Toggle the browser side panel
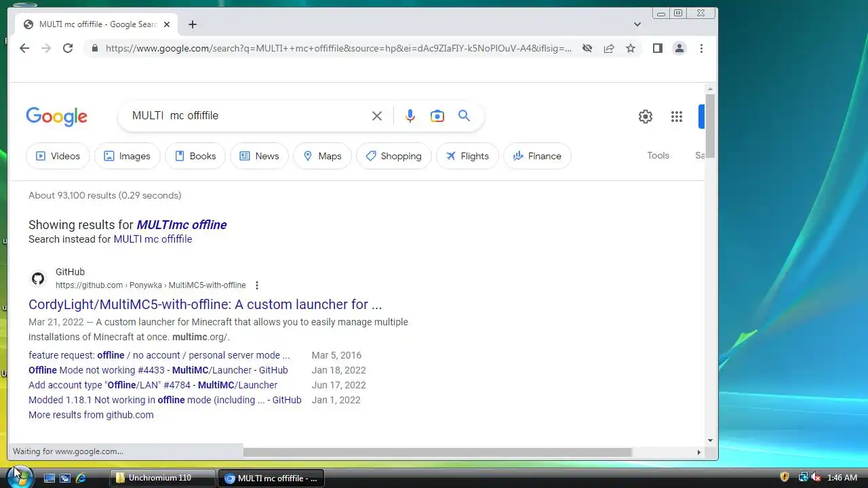This screenshot has height=488, width=868. (657, 48)
